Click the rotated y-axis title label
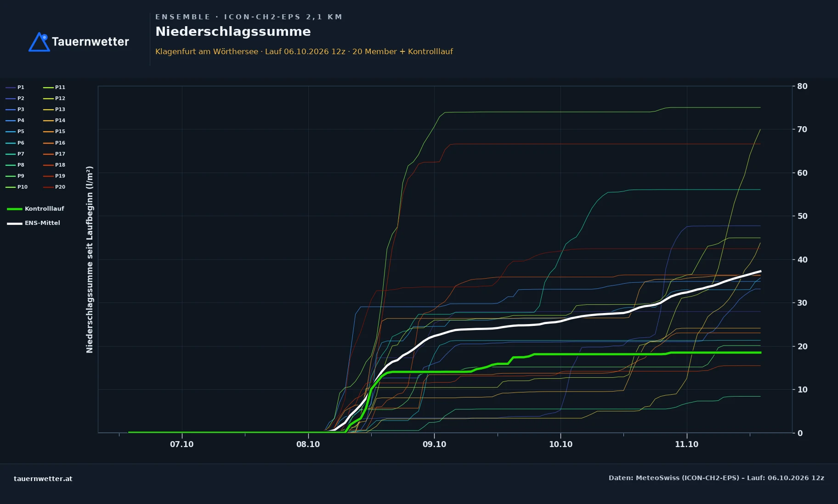838x504 pixels. click(x=90, y=259)
